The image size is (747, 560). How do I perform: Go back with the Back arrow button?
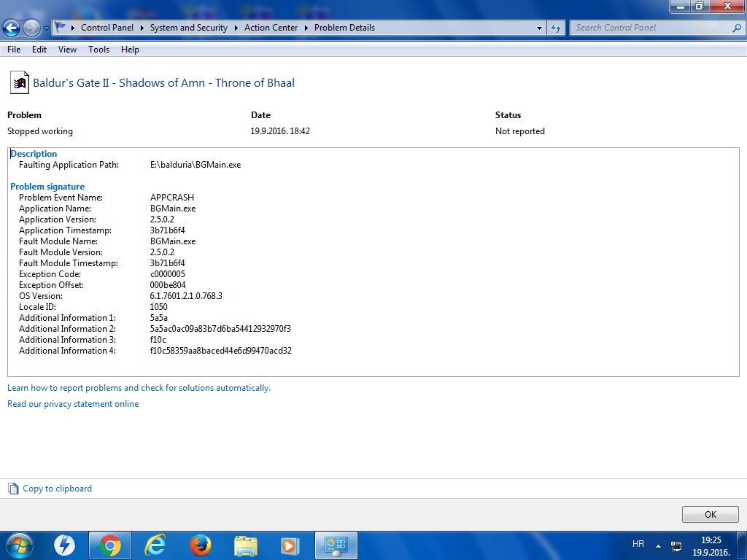pos(11,28)
